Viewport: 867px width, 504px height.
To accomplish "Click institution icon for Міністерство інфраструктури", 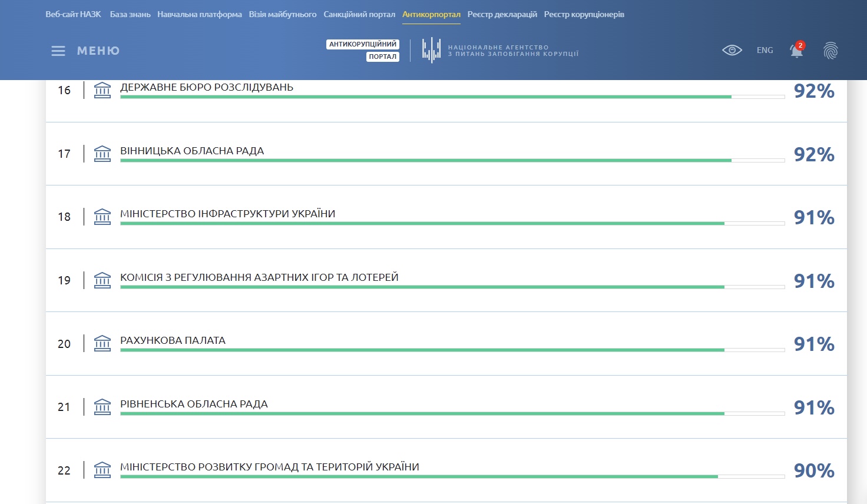I will point(102,217).
